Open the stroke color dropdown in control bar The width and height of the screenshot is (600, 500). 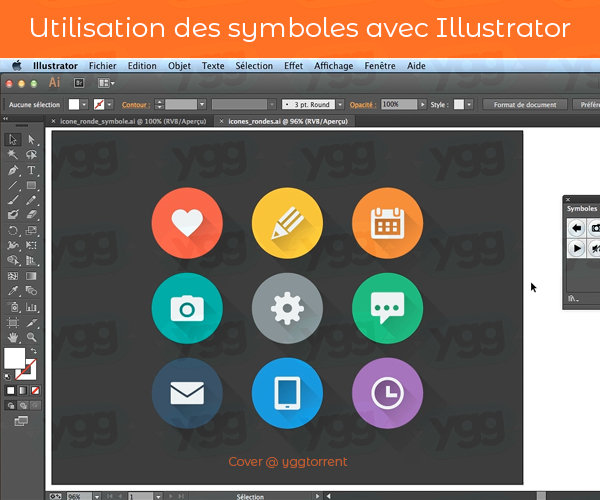110,104
